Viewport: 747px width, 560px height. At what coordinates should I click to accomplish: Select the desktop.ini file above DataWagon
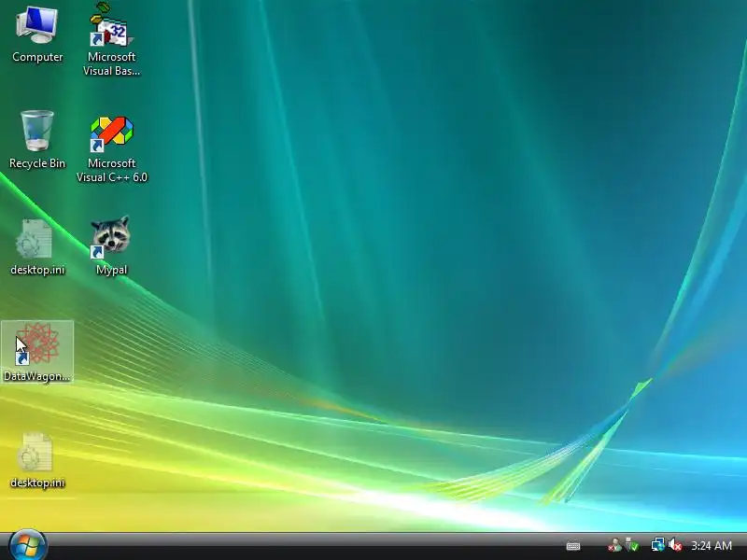tap(37, 247)
